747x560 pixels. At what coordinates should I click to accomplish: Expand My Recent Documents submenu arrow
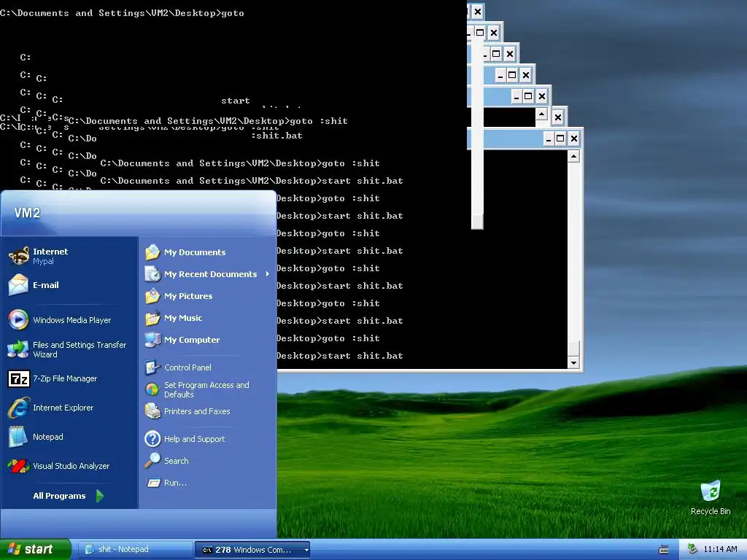click(268, 274)
